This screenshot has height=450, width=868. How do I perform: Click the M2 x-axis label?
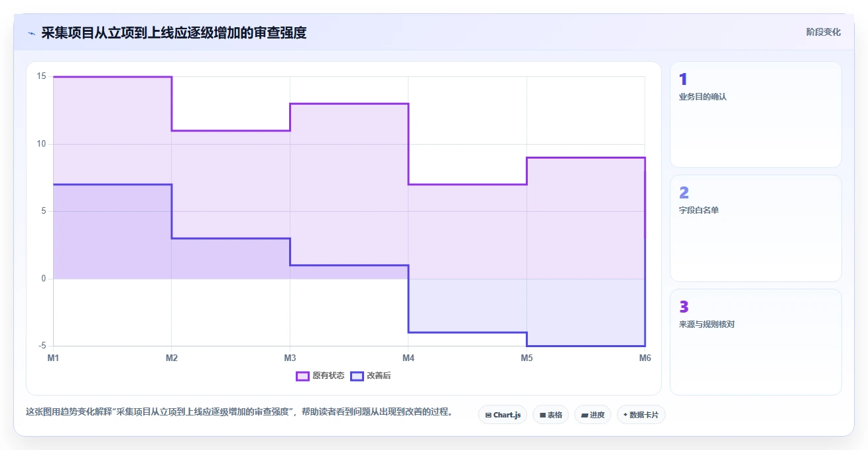coord(172,358)
